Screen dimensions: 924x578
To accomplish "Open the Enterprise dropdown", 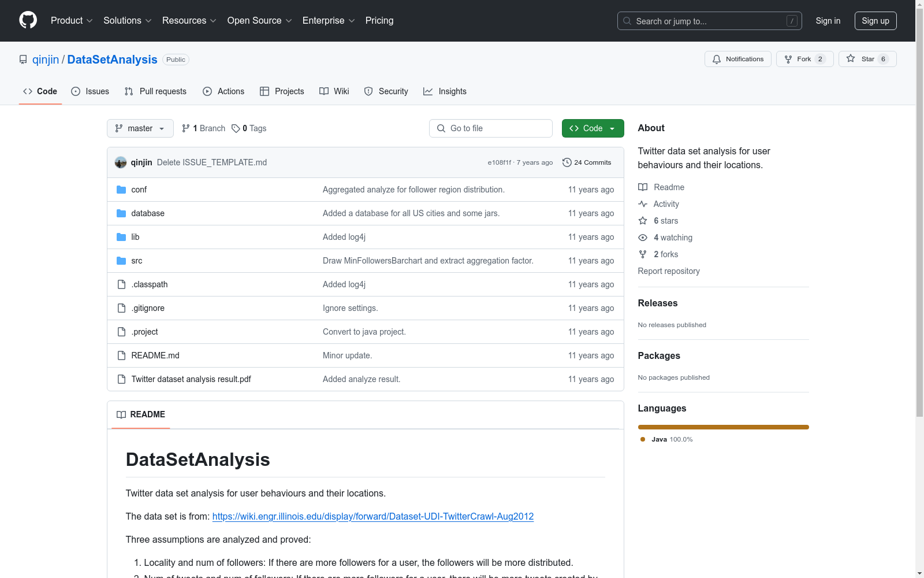I will coord(329,21).
